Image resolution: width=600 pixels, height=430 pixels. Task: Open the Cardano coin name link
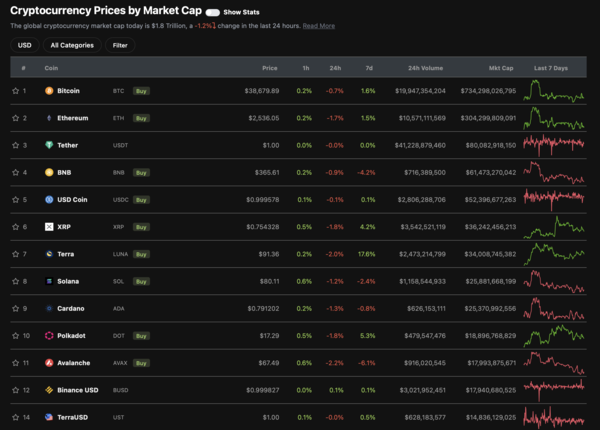[x=71, y=308]
